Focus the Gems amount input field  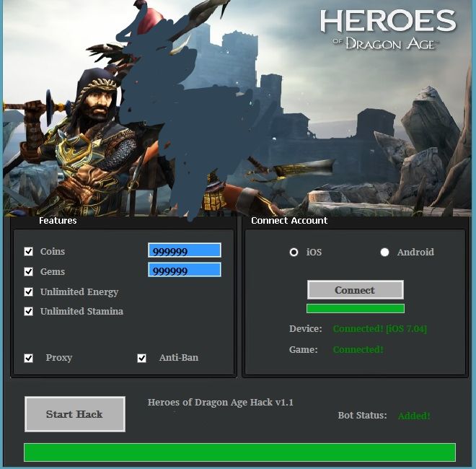click(185, 270)
